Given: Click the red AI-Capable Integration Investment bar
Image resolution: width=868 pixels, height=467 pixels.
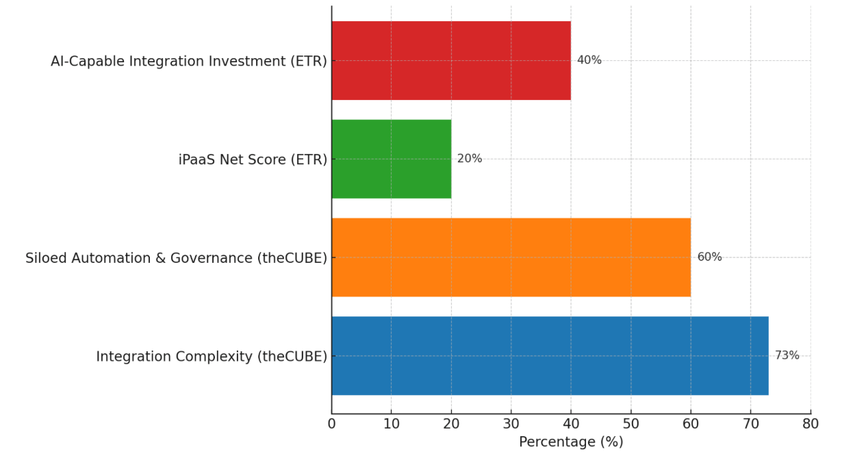Looking at the screenshot, I should point(450,60).
